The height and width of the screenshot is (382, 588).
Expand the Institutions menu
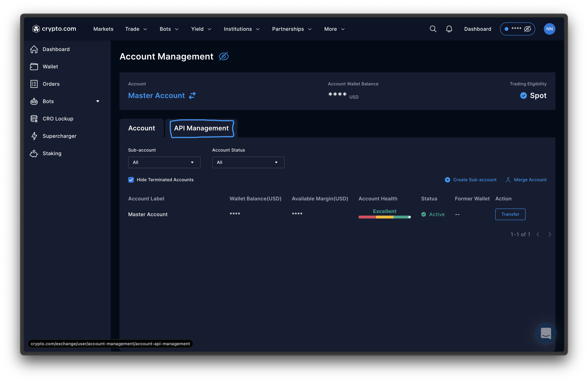click(x=242, y=29)
